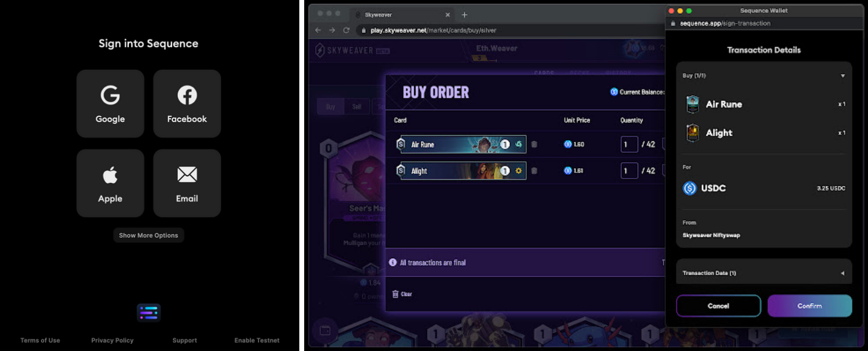
Task: Go back in the browser
Action: point(318,30)
